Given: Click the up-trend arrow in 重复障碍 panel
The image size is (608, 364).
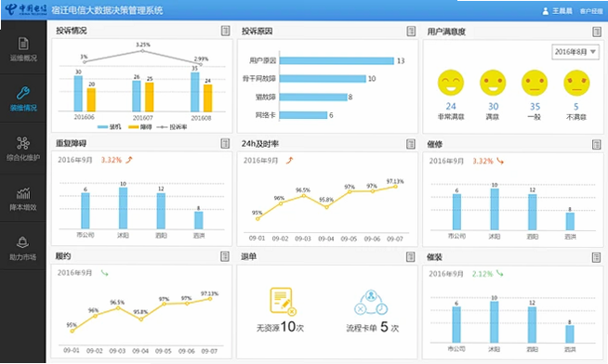Looking at the screenshot, I should [129, 160].
